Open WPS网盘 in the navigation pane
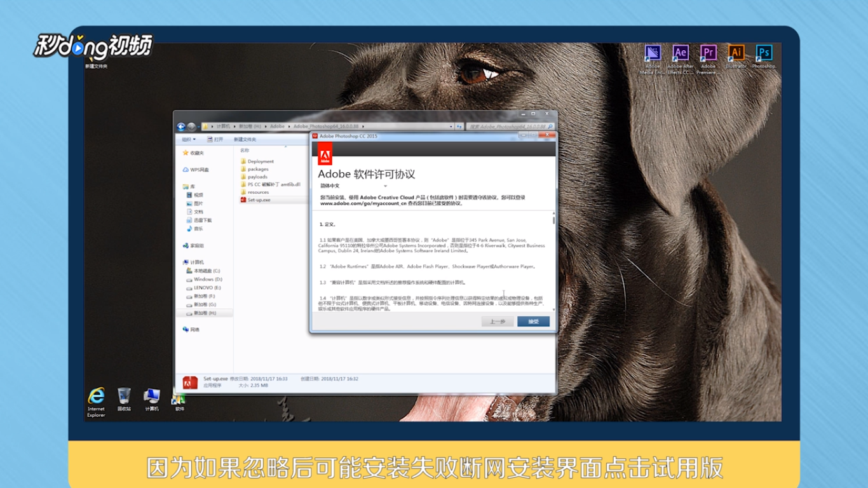 pos(196,170)
